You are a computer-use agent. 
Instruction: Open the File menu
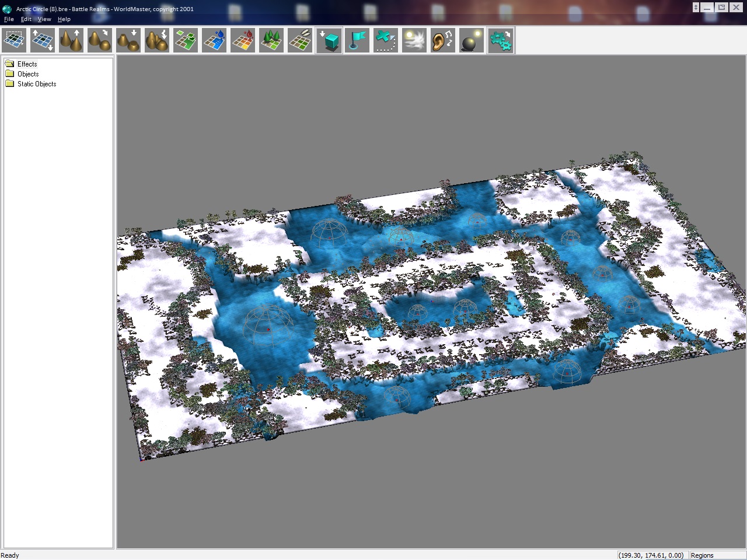[x=9, y=19]
